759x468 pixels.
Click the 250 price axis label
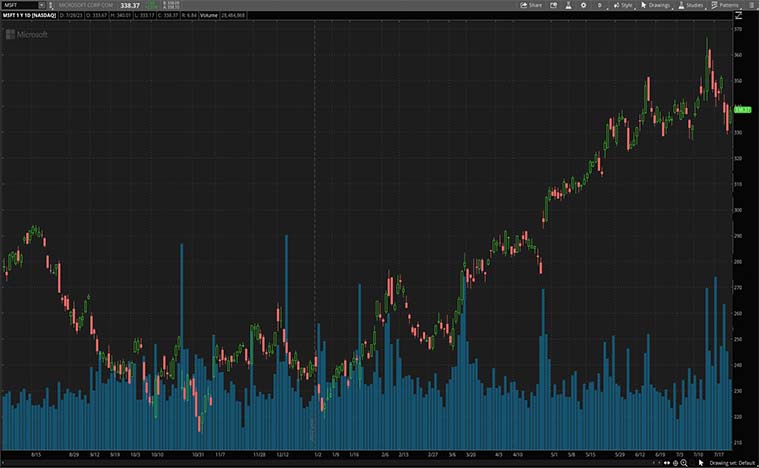pyautogui.click(x=738, y=339)
